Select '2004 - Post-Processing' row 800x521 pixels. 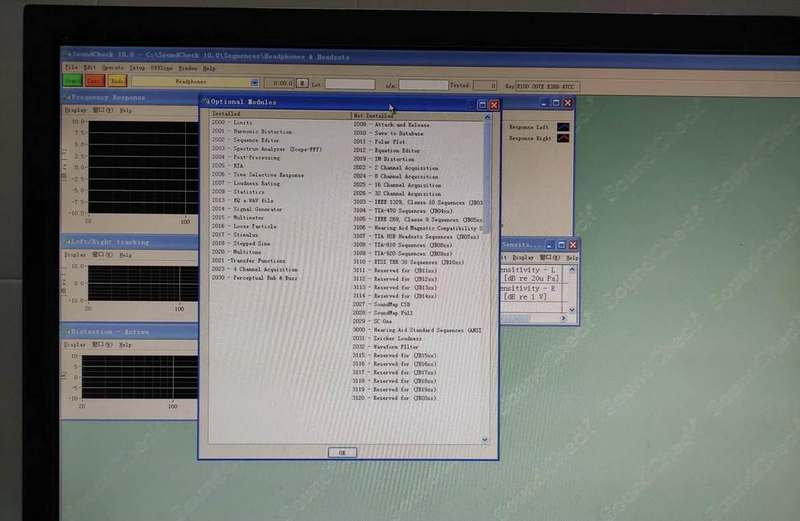245,157
